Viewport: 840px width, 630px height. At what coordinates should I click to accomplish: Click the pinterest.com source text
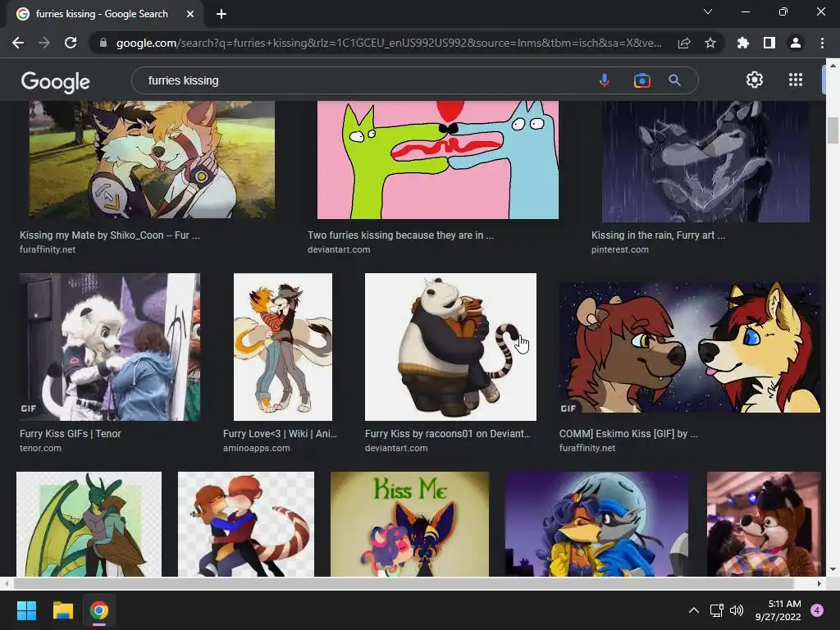(x=620, y=249)
